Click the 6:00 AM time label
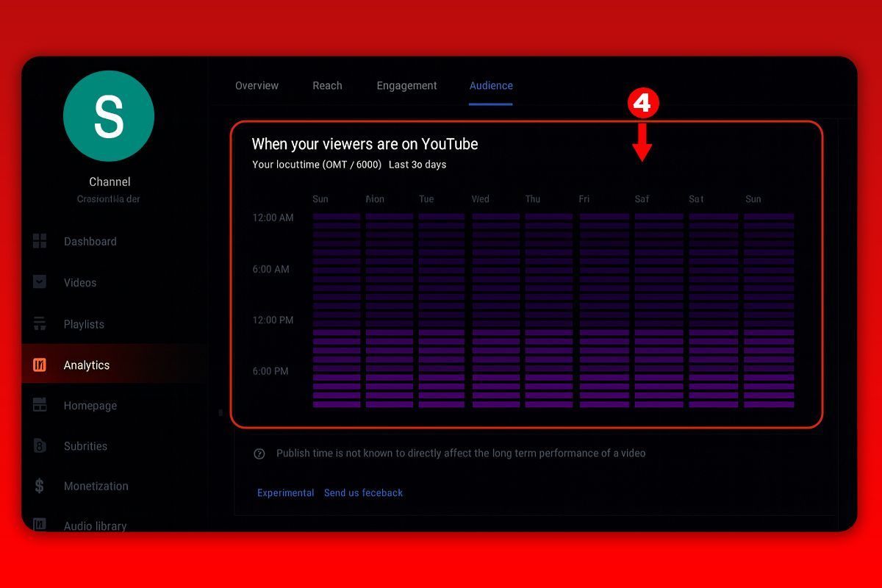 (270, 269)
